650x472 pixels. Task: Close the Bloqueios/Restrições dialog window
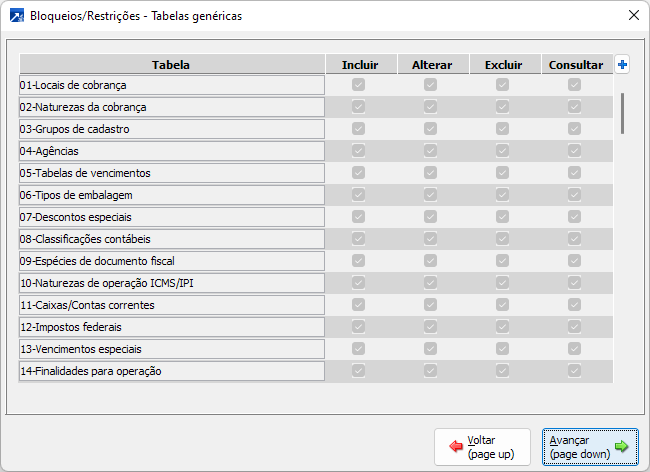point(632,16)
